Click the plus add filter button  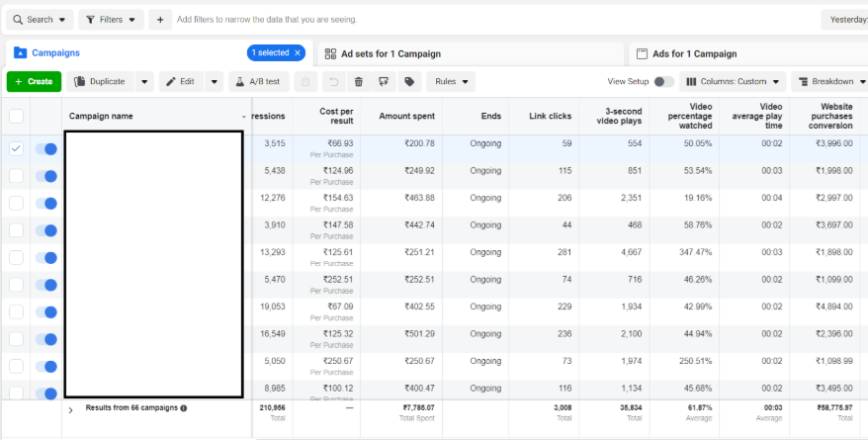(x=160, y=20)
